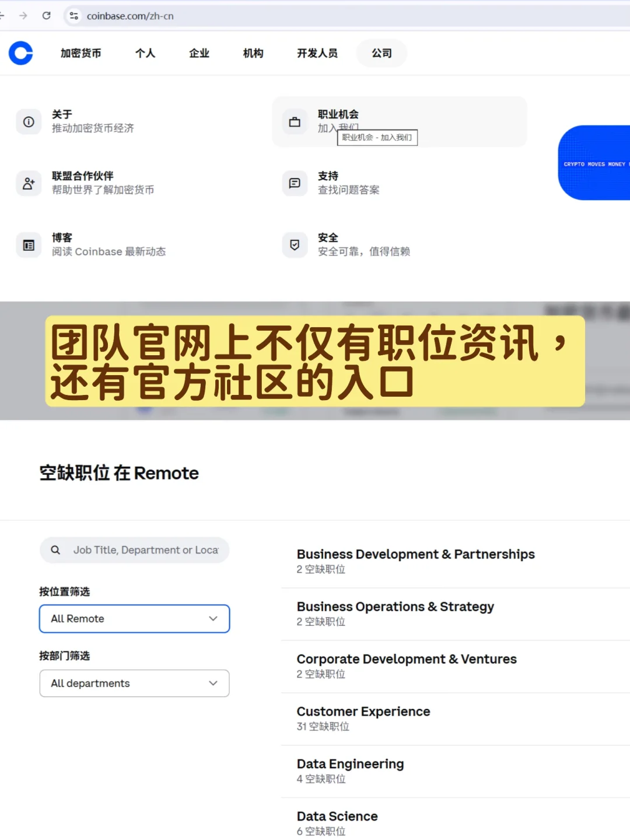Open the 博客 link
The width and height of the screenshot is (630, 840).
62,237
